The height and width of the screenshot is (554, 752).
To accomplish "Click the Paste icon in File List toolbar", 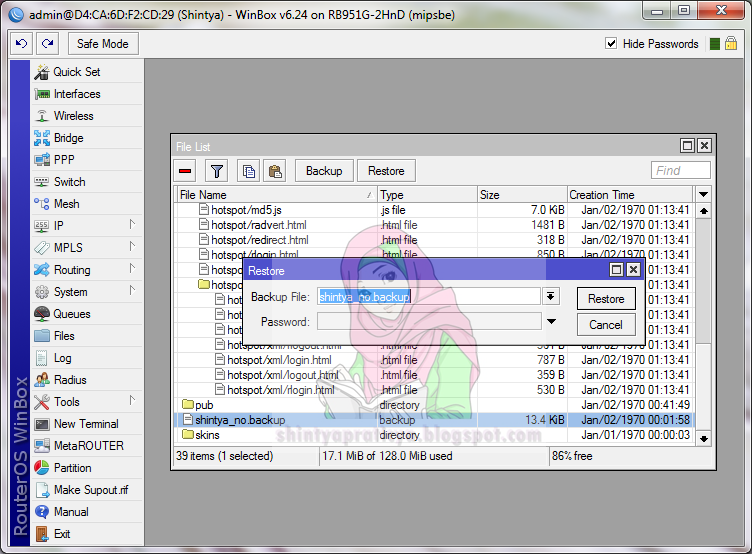I will point(275,171).
